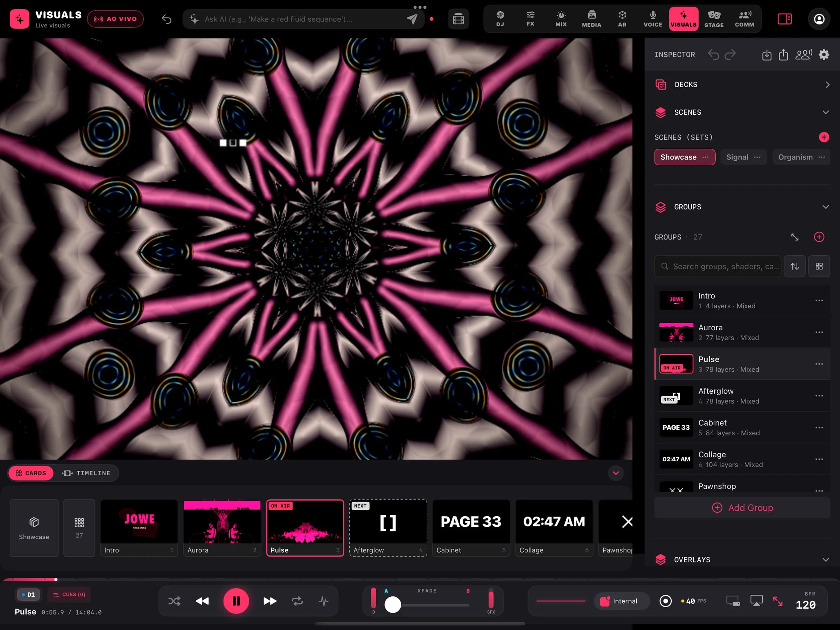This screenshot has height=630, width=840.
Task: Switch to the AR tab
Action: point(622,19)
